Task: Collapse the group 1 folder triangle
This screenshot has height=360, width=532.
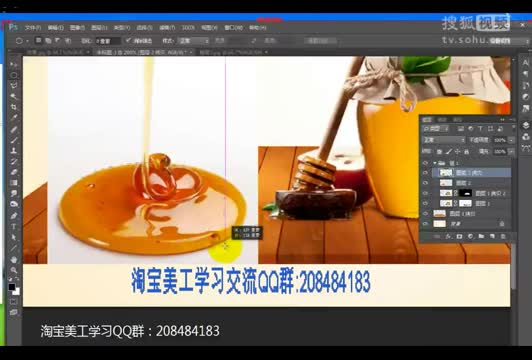Action: pos(435,163)
